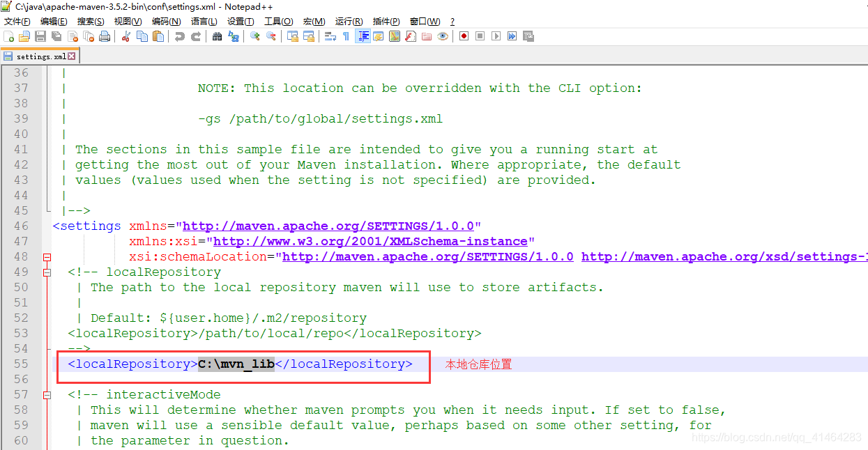Collapse the interactiveMode comment fold at line 57
This screenshot has height=450, width=868.
47,395
